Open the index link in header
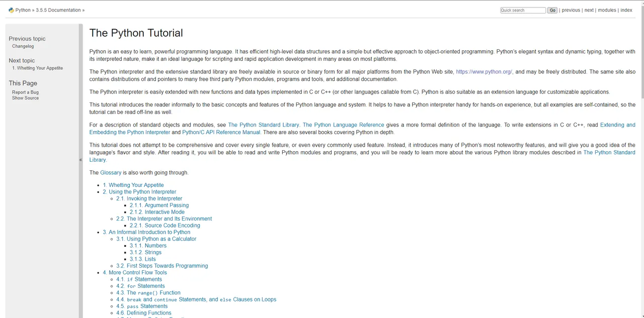Viewport: 644px width, 318px height. point(626,10)
